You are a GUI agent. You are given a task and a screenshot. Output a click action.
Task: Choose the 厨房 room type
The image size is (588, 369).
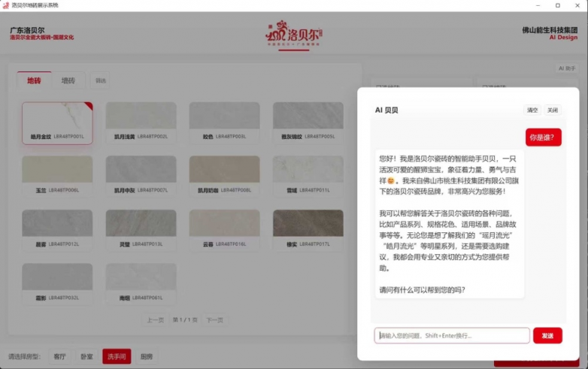pos(147,356)
